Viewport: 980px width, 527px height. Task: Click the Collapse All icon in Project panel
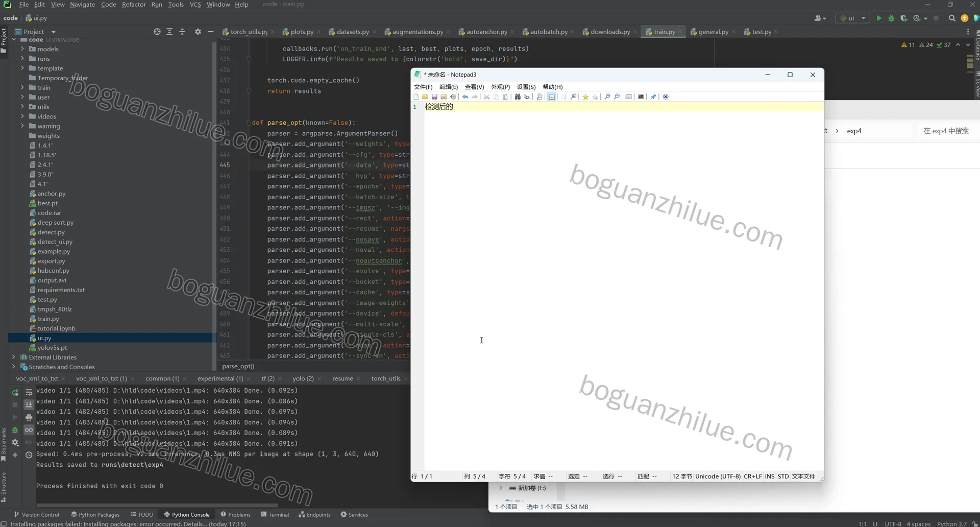click(x=182, y=32)
